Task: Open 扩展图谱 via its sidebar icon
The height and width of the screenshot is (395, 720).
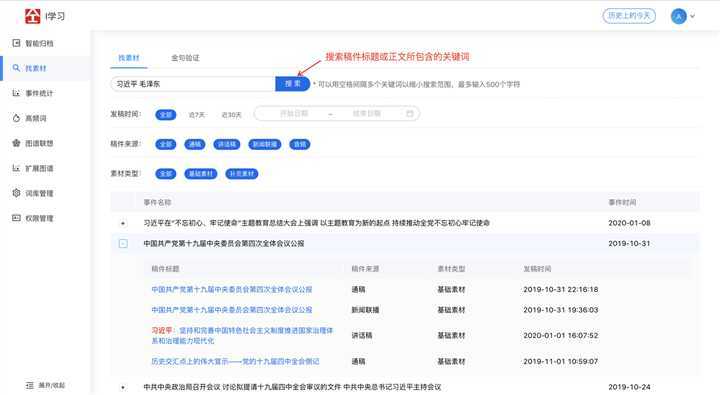Action: (x=17, y=168)
